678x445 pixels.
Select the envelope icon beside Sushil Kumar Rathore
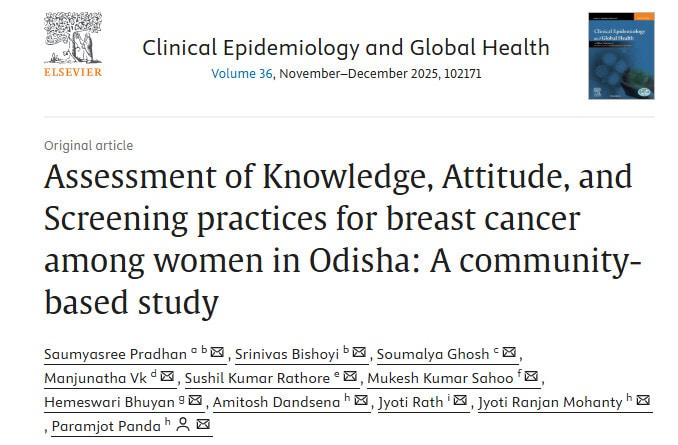click(351, 377)
